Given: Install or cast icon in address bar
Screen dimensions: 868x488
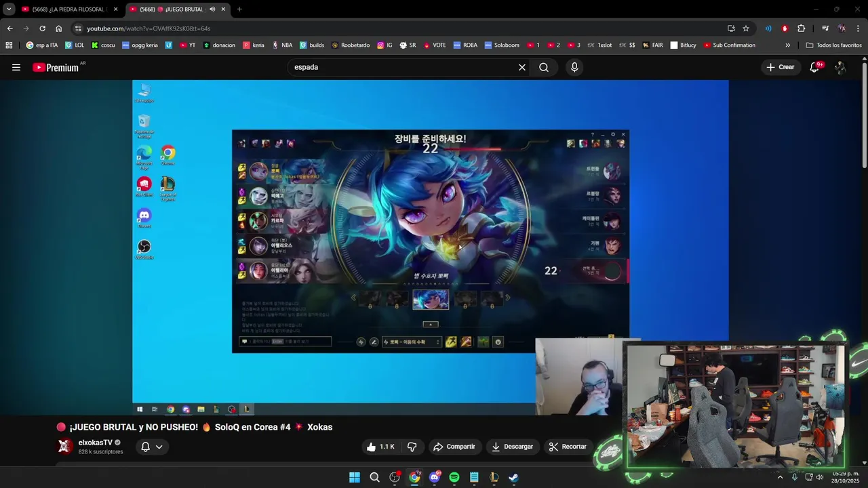Looking at the screenshot, I should [731, 28].
